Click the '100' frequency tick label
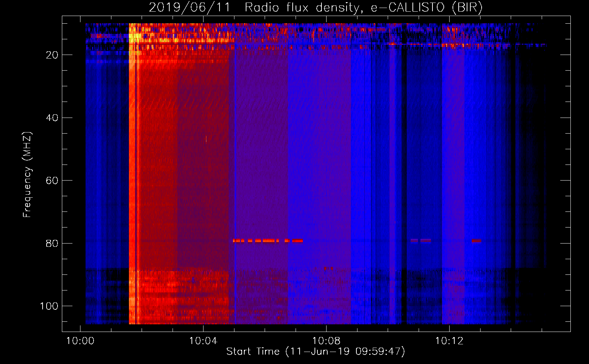The height and width of the screenshot is (364, 589). point(49,306)
